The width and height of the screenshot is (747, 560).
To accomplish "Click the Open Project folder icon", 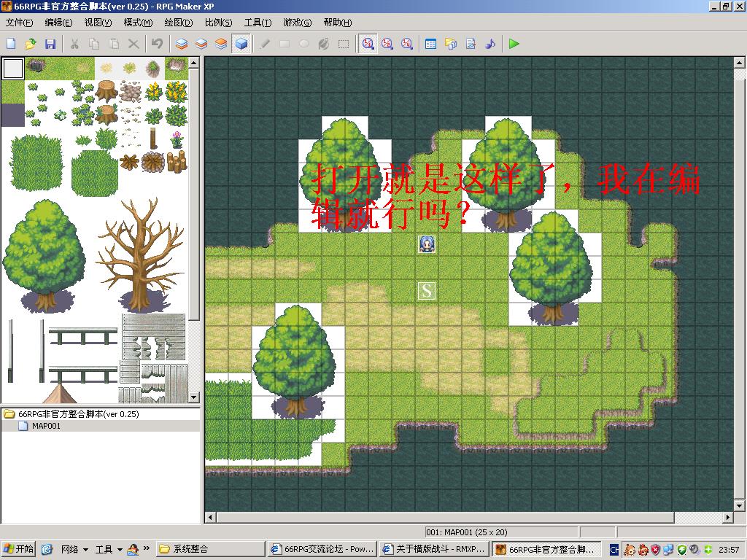I will coord(31,44).
